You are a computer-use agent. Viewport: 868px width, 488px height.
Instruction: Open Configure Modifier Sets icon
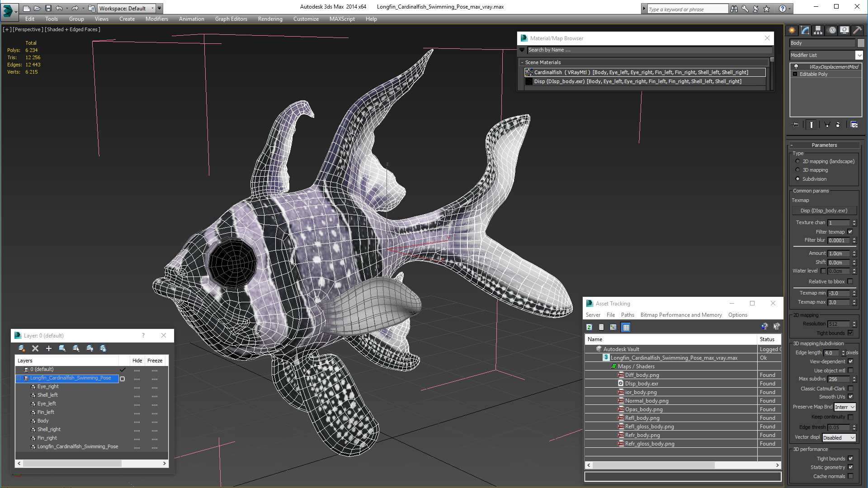854,125
